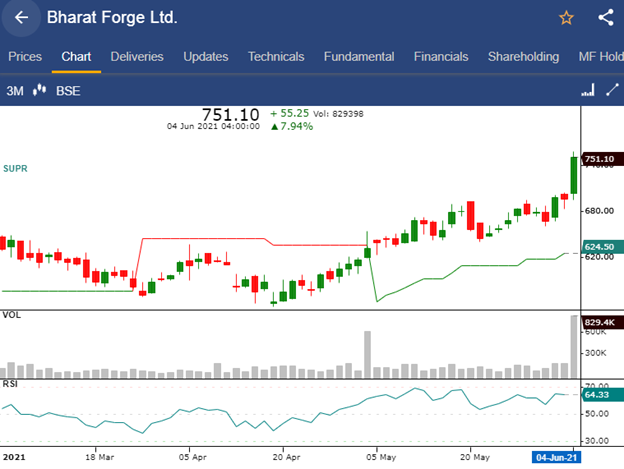The height and width of the screenshot is (469, 624).
Task: Share the Bharat Forge chart
Action: 606,18
